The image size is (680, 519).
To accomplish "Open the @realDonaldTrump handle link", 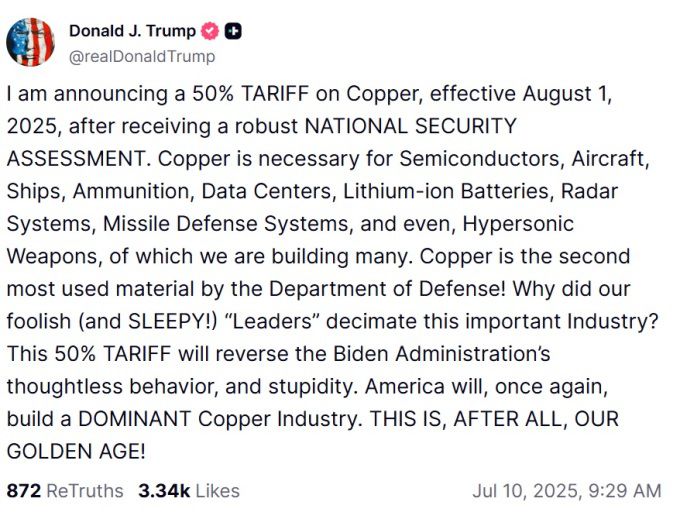I will point(142,57).
